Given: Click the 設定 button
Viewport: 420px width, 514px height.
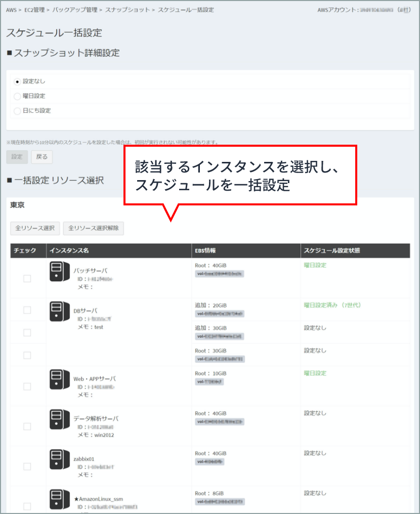Looking at the screenshot, I should point(18,157).
